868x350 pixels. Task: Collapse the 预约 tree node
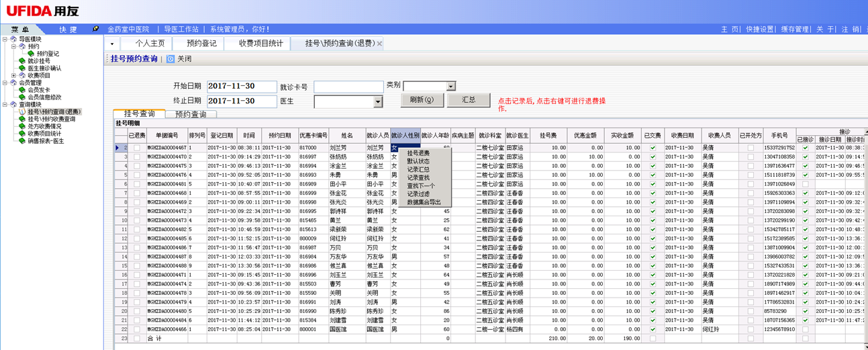tap(13, 46)
